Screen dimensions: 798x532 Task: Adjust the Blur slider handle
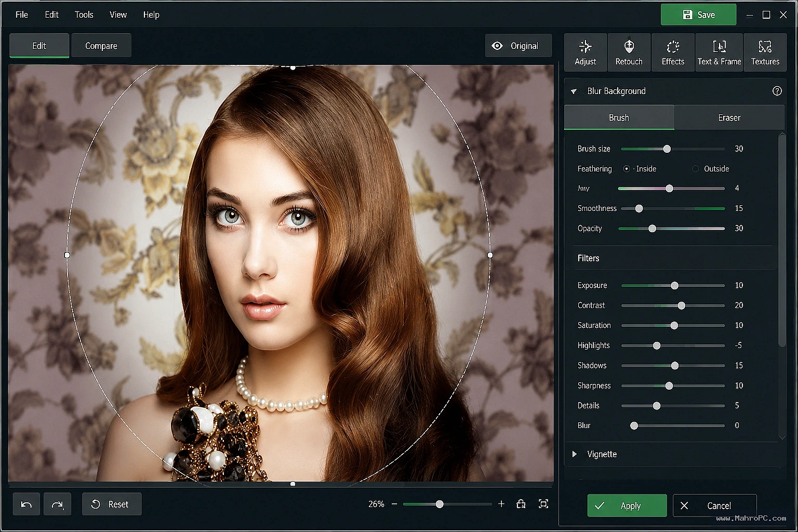click(634, 425)
